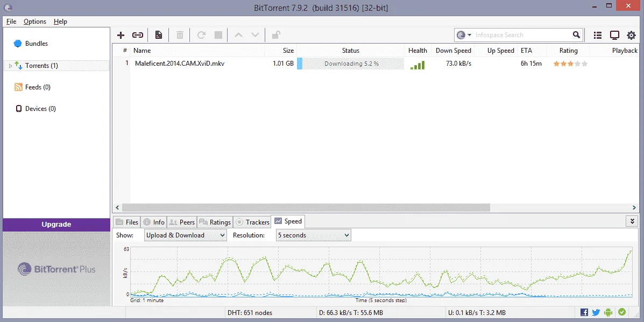The width and height of the screenshot is (644, 322).
Task: Click the scrollbar left arrow
Action: tap(117, 208)
